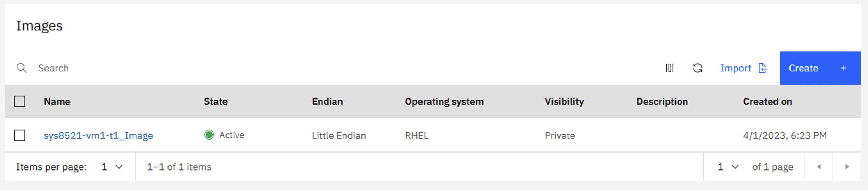This screenshot has width=868, height=190.
Task: Open the sys8521-vm1-t1_Image link
Action: point(98,135)
